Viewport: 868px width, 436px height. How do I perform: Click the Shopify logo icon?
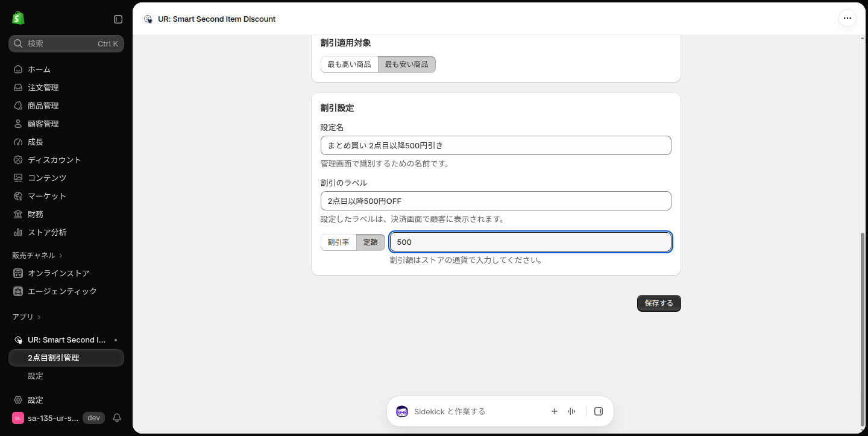[x=18, y=18]
